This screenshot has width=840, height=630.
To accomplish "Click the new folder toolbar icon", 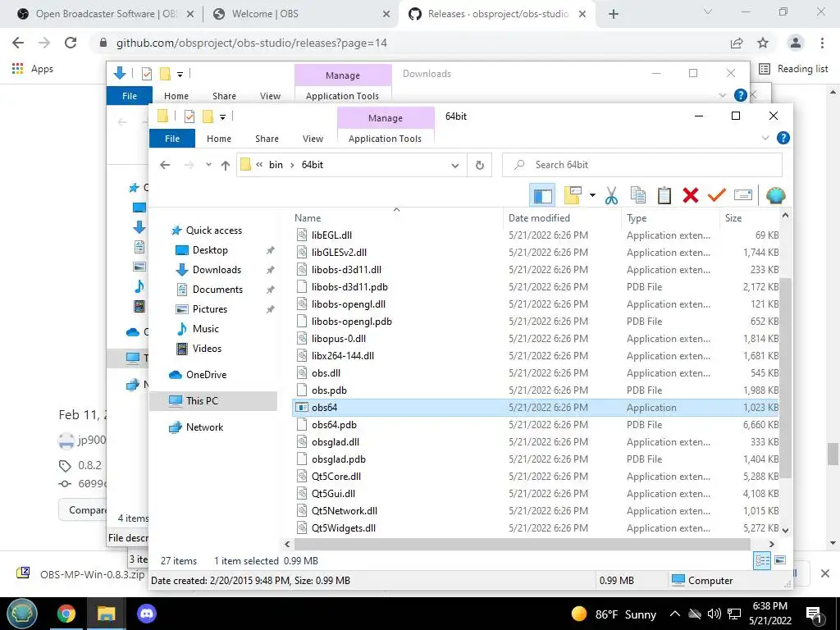I will pos(573,195).
